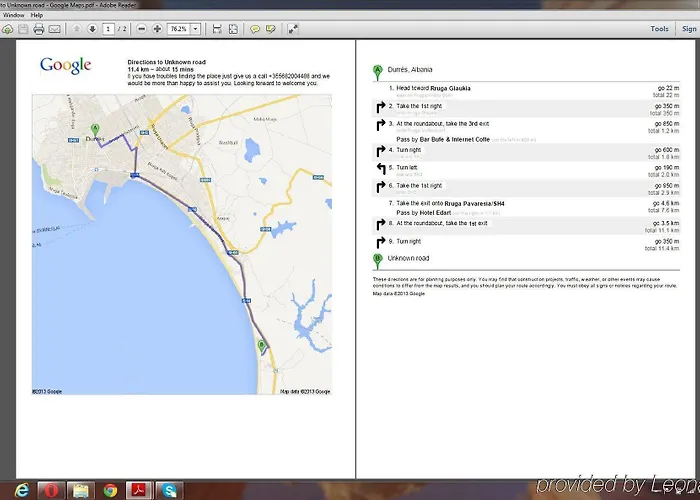Click the save file floppy icon
Viewport: 700px width, 500px height.
tap(22, 30)
